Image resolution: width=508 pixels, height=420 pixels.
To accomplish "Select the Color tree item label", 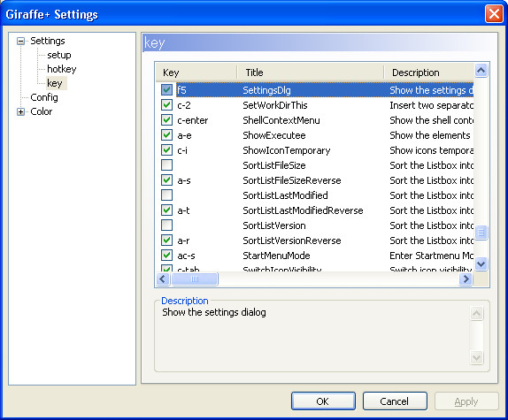I will (41, 111).
